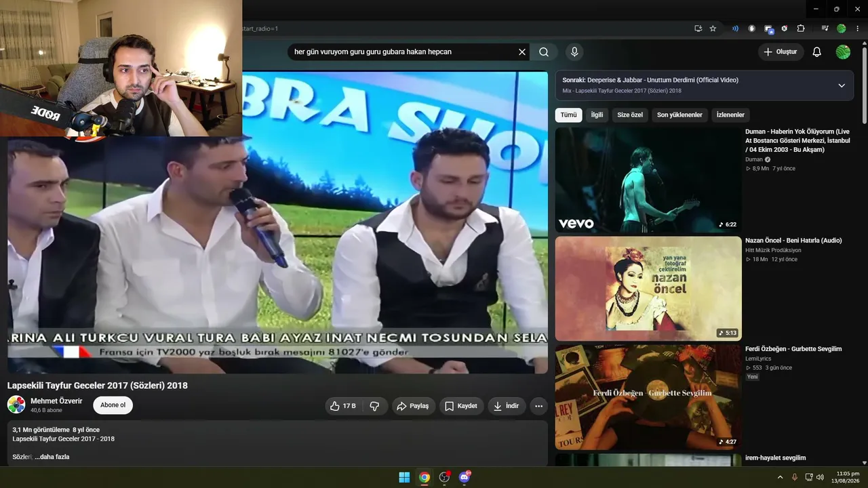
Task: Install app from address bar icon
Action: tap(698, 28)
